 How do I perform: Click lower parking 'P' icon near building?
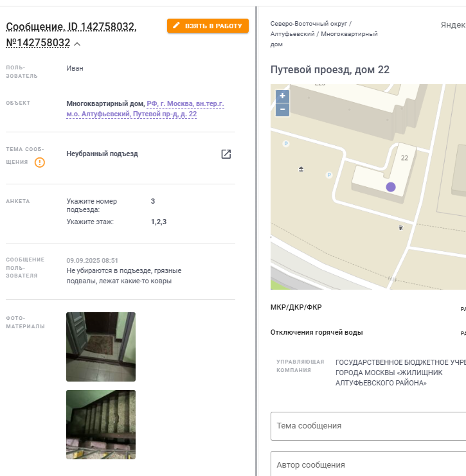tap(328, 175)
